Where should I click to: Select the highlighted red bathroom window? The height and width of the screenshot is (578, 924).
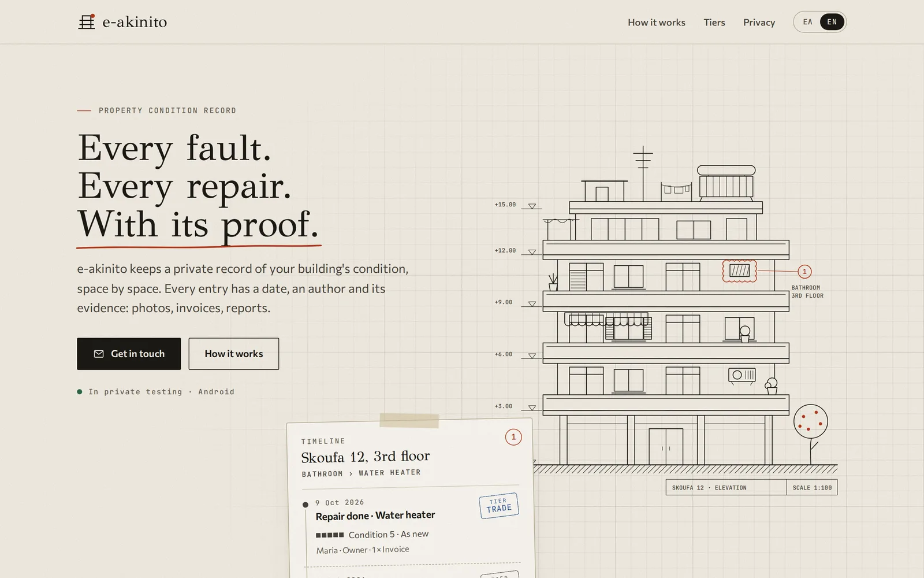tap(740, 271)
